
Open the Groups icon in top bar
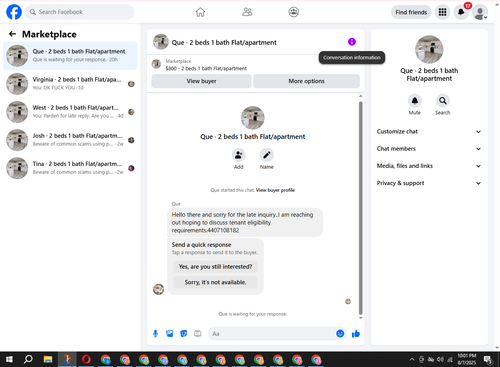pos(293,12)
